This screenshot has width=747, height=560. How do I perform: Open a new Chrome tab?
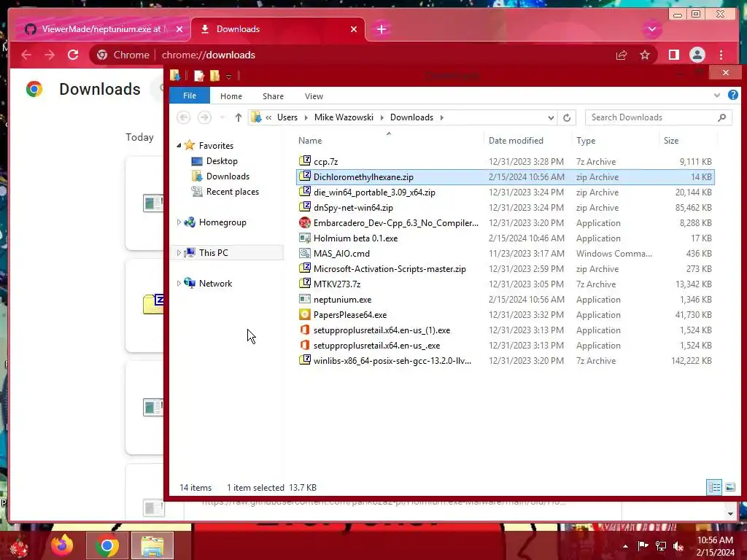381,29
